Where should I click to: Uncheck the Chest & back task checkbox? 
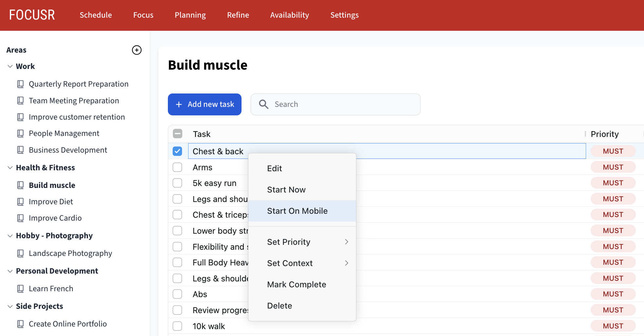[177, 151]
